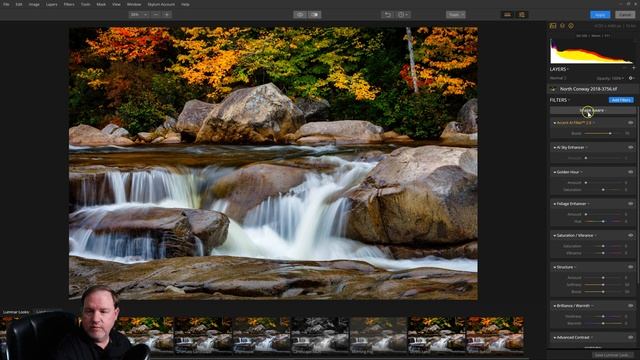The width and height of the screenshot is (640, 360).
Task: Choose the black-and-white look thumbnail
Action: (x=320, y=334)
